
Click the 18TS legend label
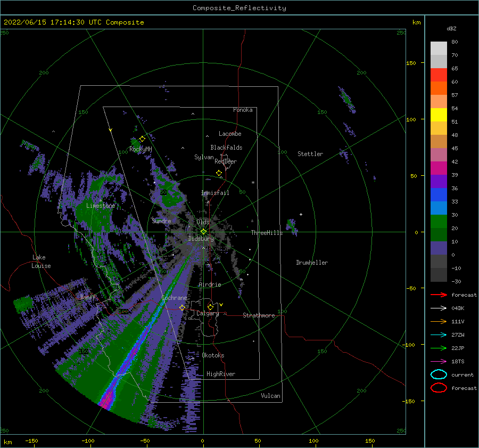(458, 362)
